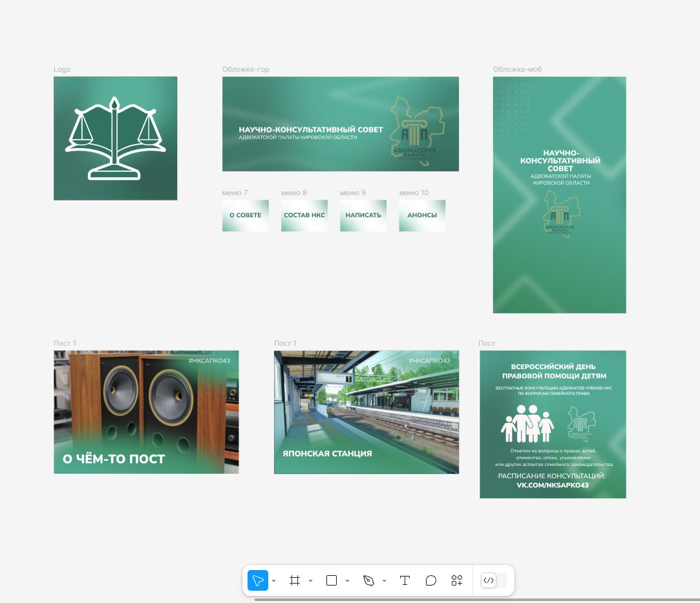Expand the Pen tool options chevron

[x=385, y=580]
